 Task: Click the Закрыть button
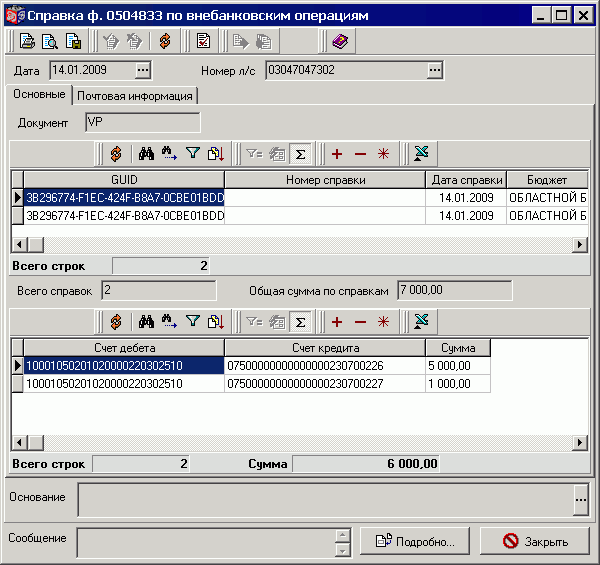[x=535, y=541]
